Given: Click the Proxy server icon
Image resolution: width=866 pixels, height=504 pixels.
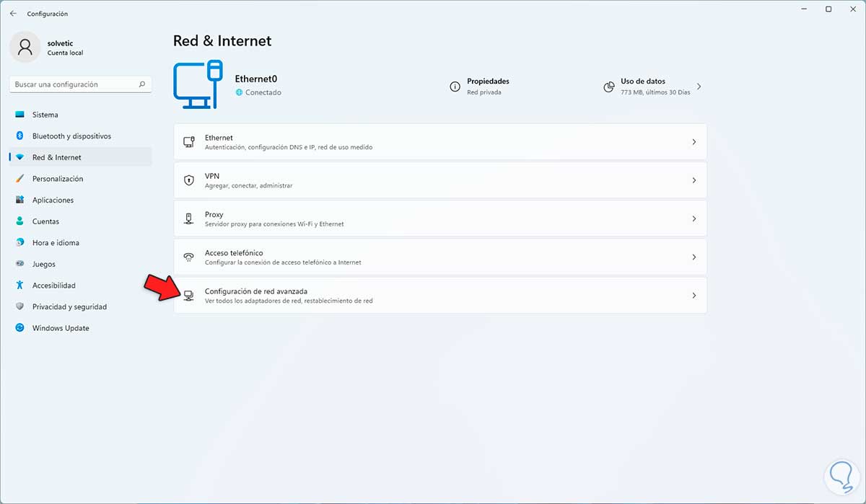Looking at the screenshot, I should [x=189, y=218].
